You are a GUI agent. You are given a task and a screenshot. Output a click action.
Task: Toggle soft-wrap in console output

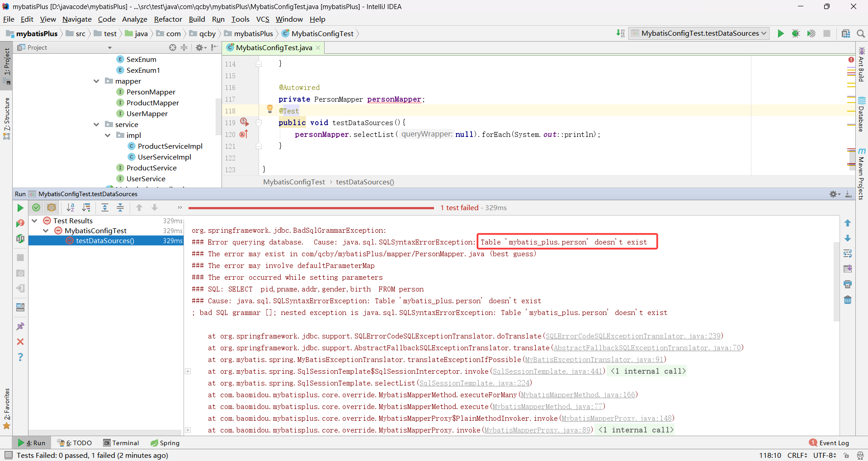(x=848, y=254)
